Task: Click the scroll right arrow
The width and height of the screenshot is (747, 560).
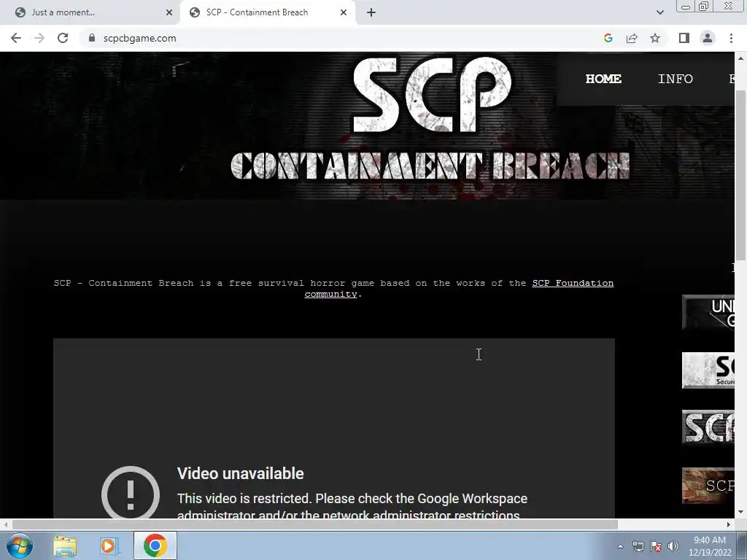Action: (729, 524)
